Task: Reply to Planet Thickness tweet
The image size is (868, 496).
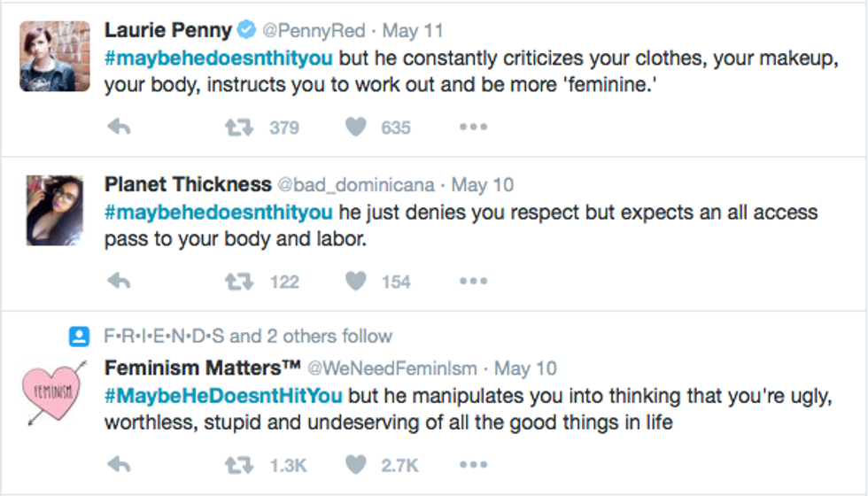Action: point(119,282)
